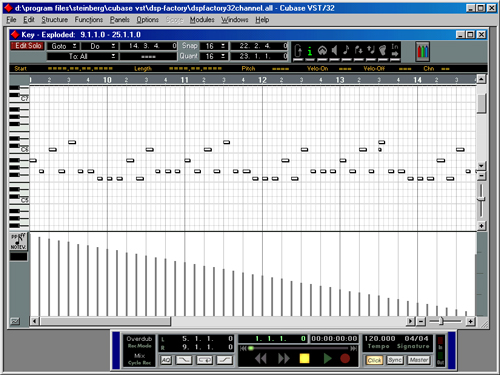Enable the Master tempo button

(419, 360)
